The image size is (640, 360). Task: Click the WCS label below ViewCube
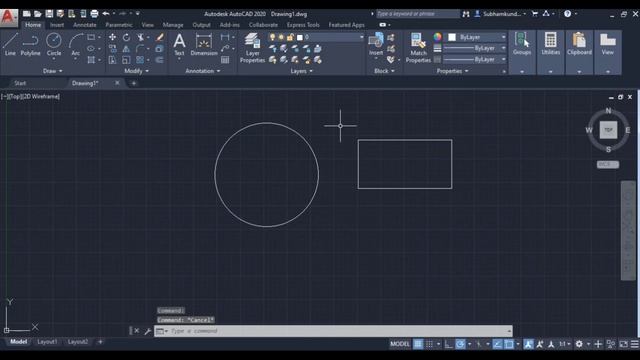(608, 164)
